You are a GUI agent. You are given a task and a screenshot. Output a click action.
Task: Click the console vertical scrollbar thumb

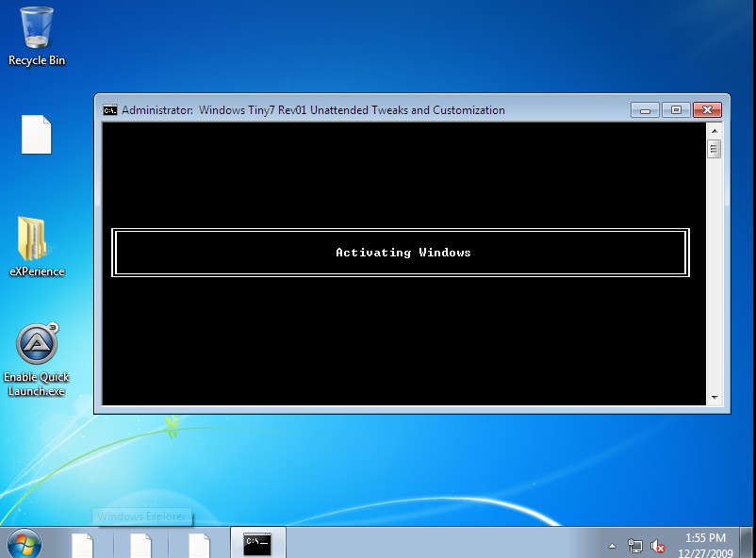pyautogui.click(x=715, y=149)
